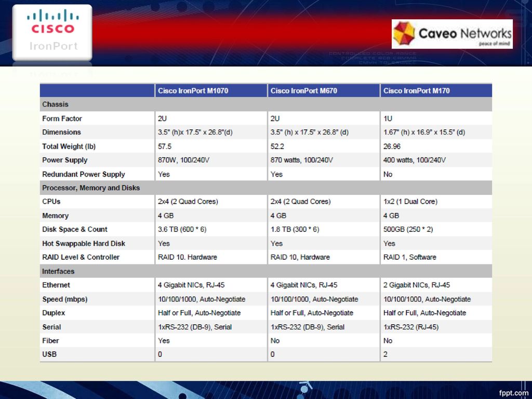
Task: Click the 1xRS-232 (RJ-45) cell
Action: [411, 327]
